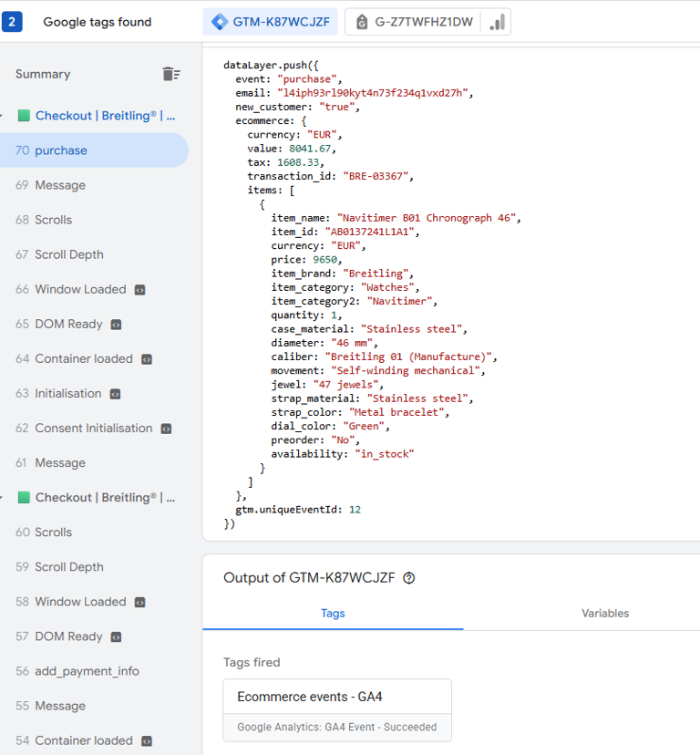
Task: Switch to the Tags tab
Action: (x=333, y=614)
